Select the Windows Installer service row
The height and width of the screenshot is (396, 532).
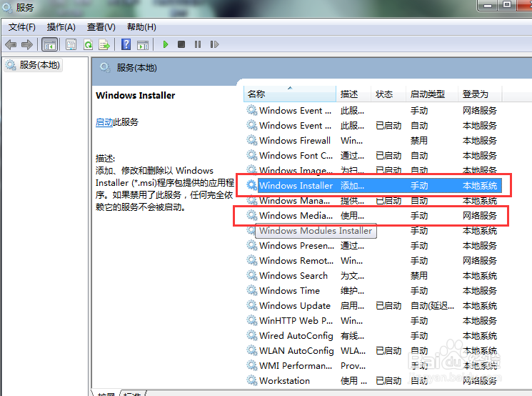(373, 185)
